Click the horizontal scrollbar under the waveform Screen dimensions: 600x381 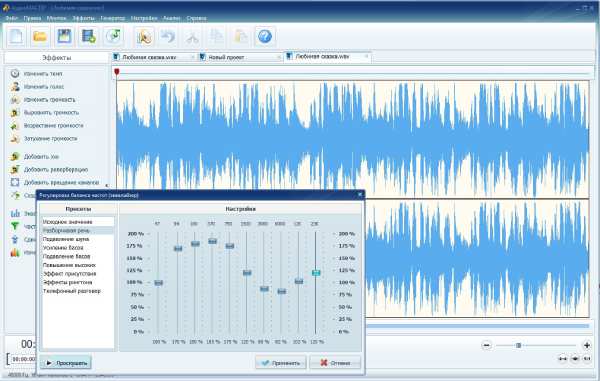[477, 326]
